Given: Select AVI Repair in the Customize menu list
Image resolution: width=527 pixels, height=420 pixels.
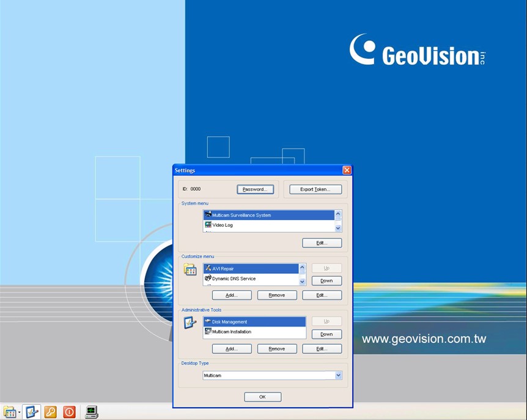Looking at the screenshot, I should pos(251,268).
